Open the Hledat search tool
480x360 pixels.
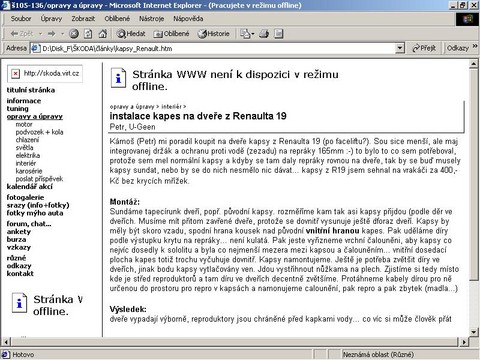[131, 34]
